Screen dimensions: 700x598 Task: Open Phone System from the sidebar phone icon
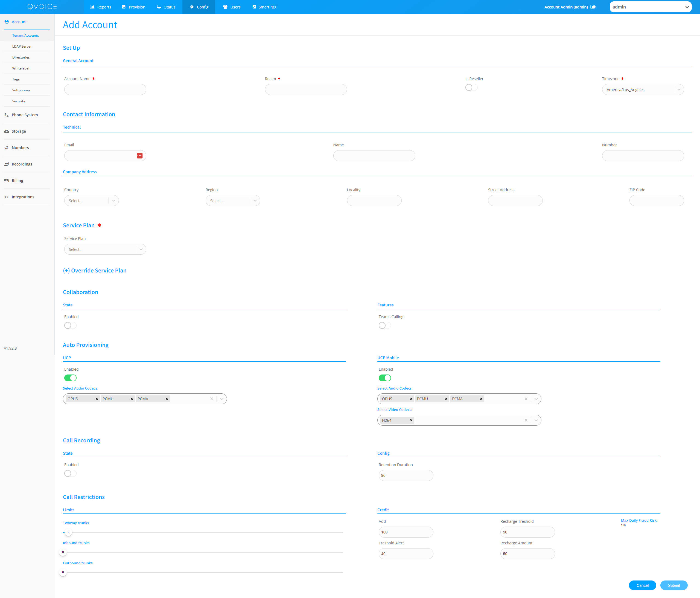click(x=6, y=115)
